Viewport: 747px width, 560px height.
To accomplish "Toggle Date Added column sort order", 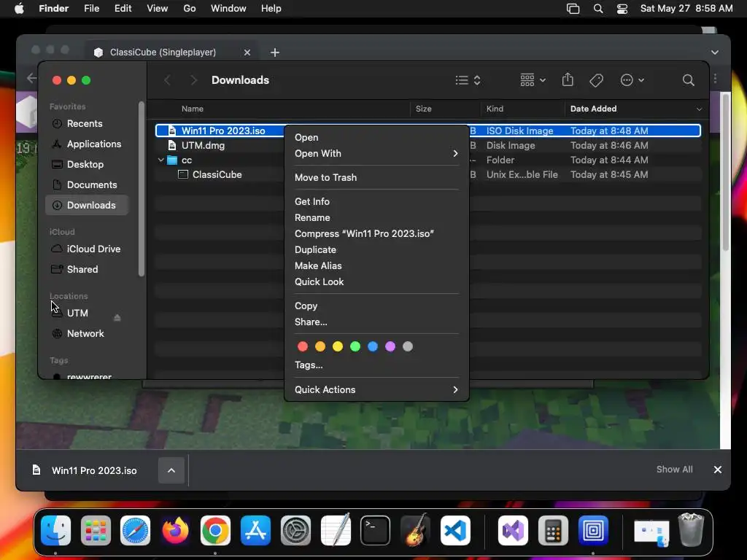I will click(x=635, y=109).
